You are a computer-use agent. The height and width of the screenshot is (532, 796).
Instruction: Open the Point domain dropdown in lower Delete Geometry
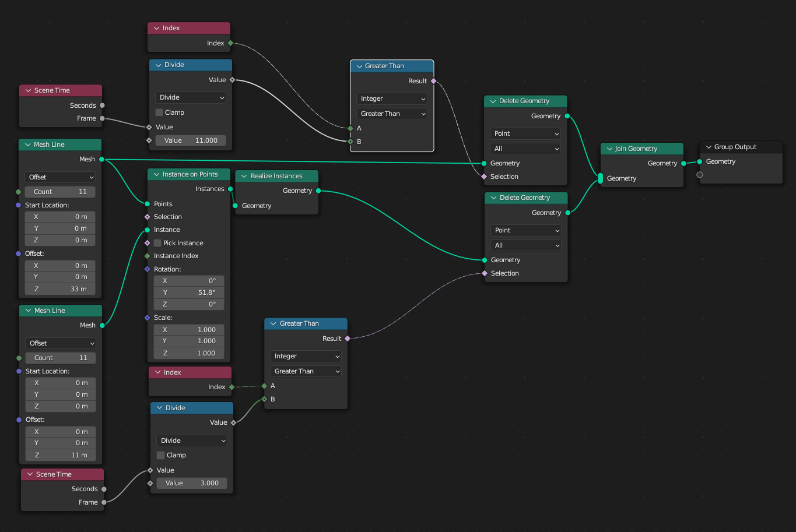[526, 230]
